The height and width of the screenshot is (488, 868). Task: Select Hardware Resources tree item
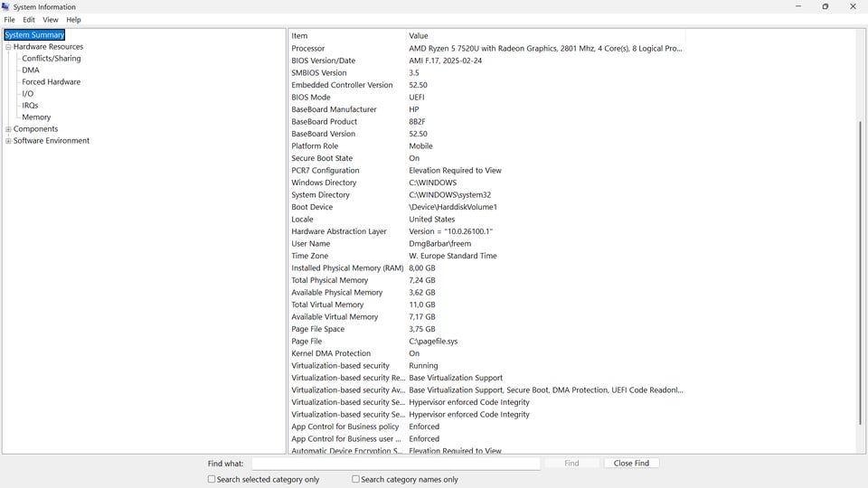click(x=48, y=46)
